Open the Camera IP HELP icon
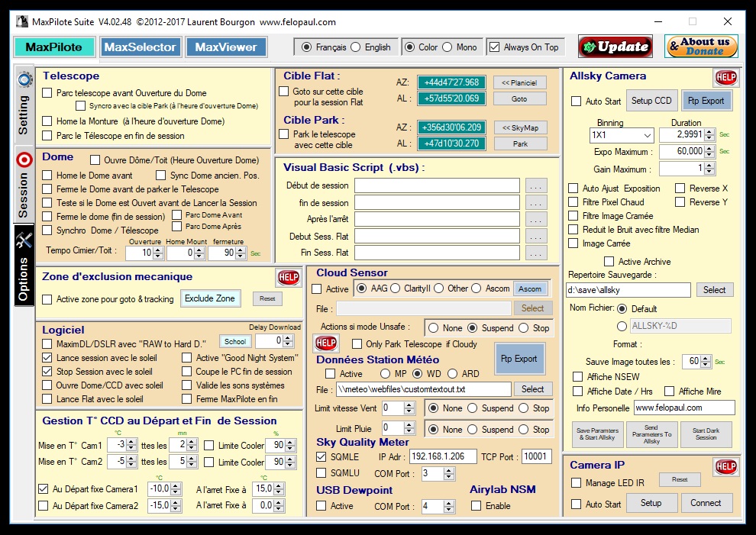 click(x=725, y=466)
